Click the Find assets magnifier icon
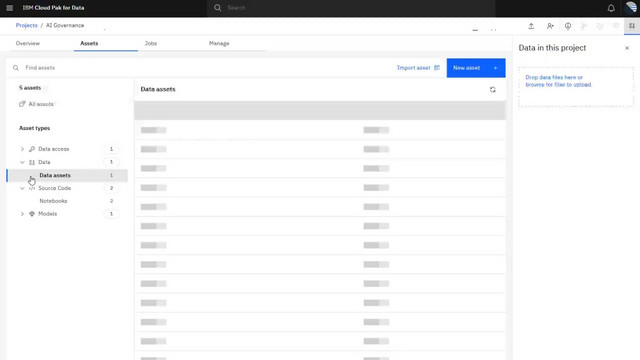This screenshot has height=360, width=640. click(x=16, y=68)
